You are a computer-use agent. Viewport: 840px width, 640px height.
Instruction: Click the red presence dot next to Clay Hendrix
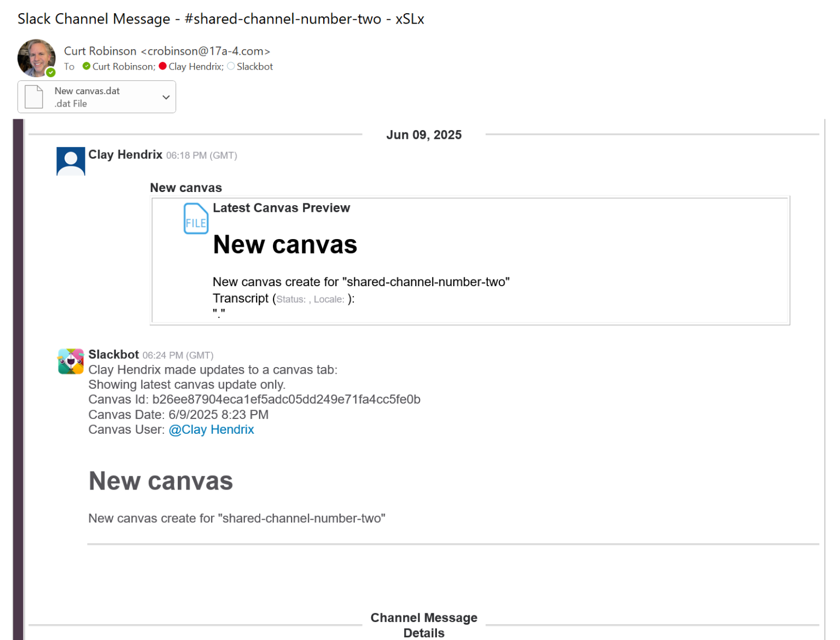click(162, 66)
